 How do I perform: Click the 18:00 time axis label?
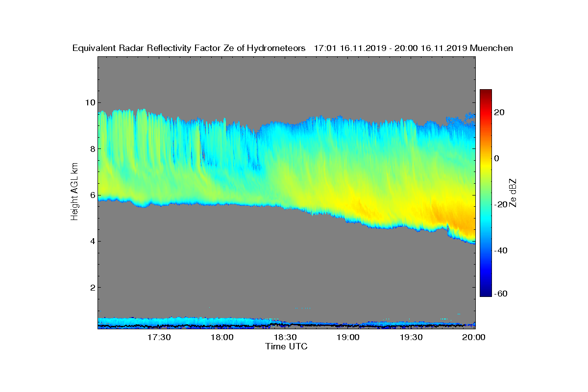[x=222, y=338]
